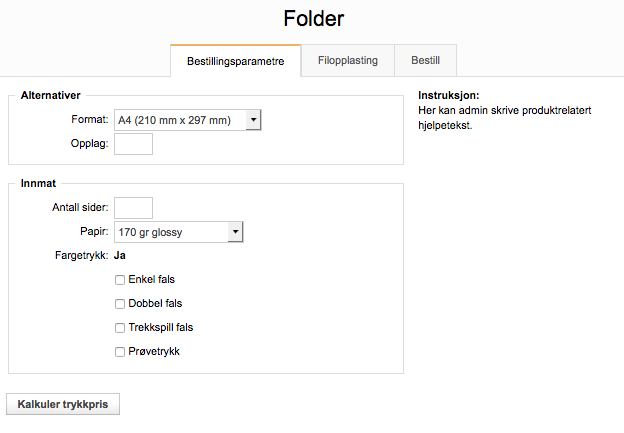Focus the Antall sider text box
The height and width of the screenshot is (433, 624).
pos(134,208)
